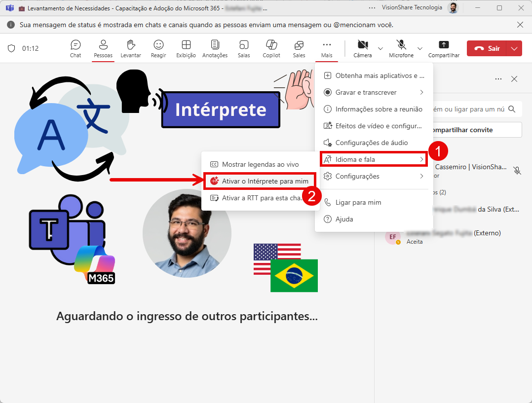Open the Chat panel
This screenshot has height=403, width=532.
point(76,48)
